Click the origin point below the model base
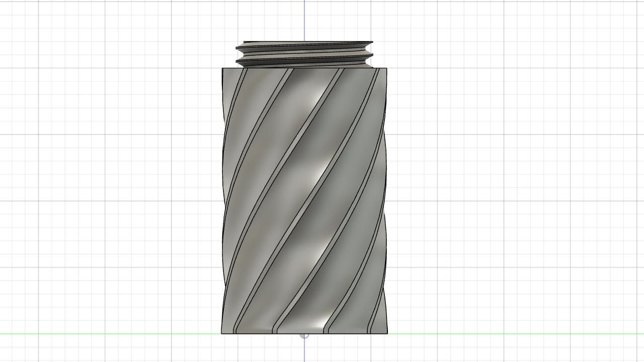644x362 pixels. tap(304, 335)
